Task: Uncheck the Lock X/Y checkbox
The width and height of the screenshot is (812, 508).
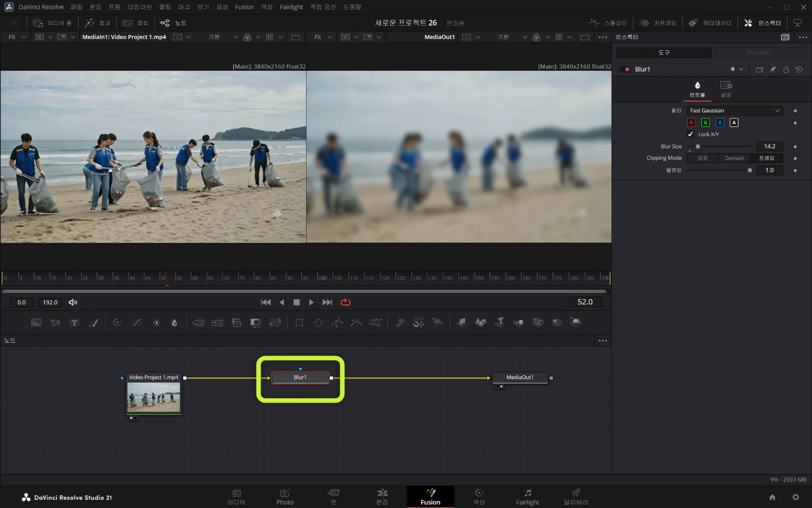Action: [x=690, y=134]
